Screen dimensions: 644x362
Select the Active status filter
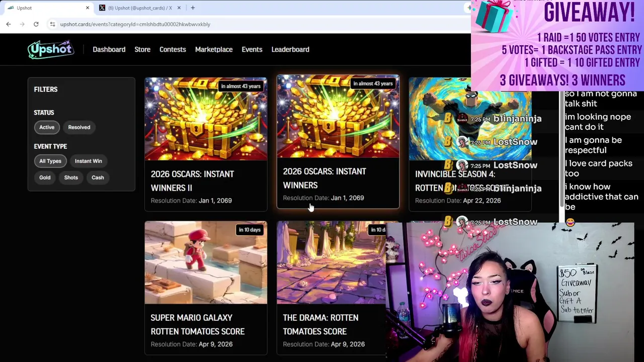47,127
